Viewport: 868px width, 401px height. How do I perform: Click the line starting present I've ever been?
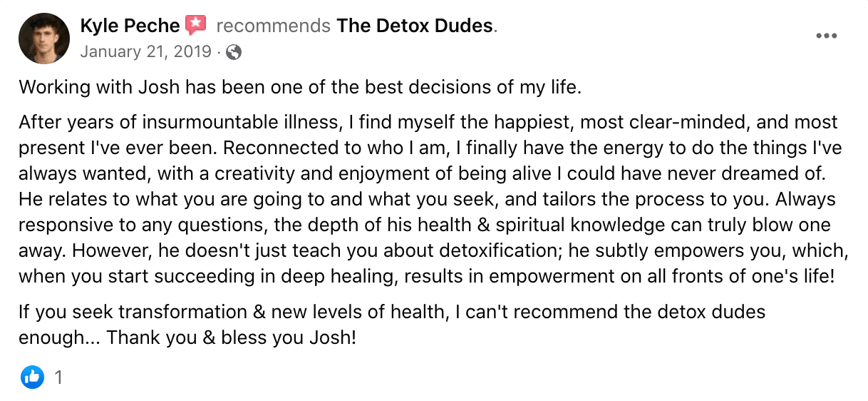(x=430, y=148)
